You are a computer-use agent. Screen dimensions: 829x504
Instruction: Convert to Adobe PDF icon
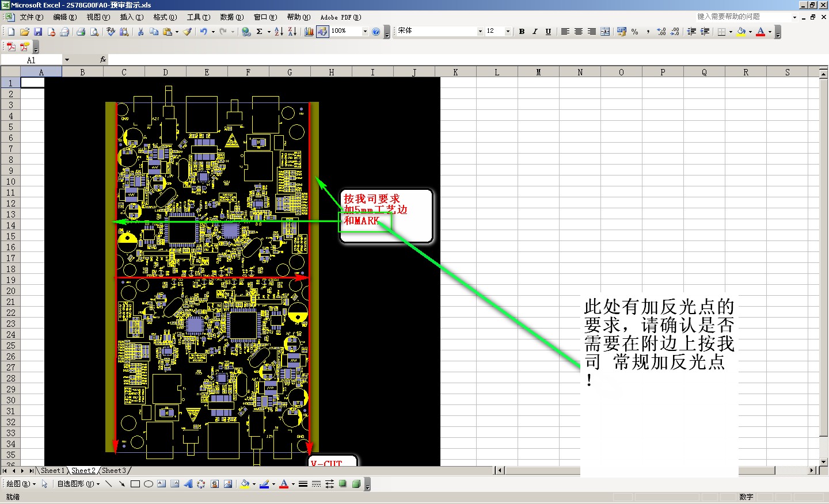[11, 47]
